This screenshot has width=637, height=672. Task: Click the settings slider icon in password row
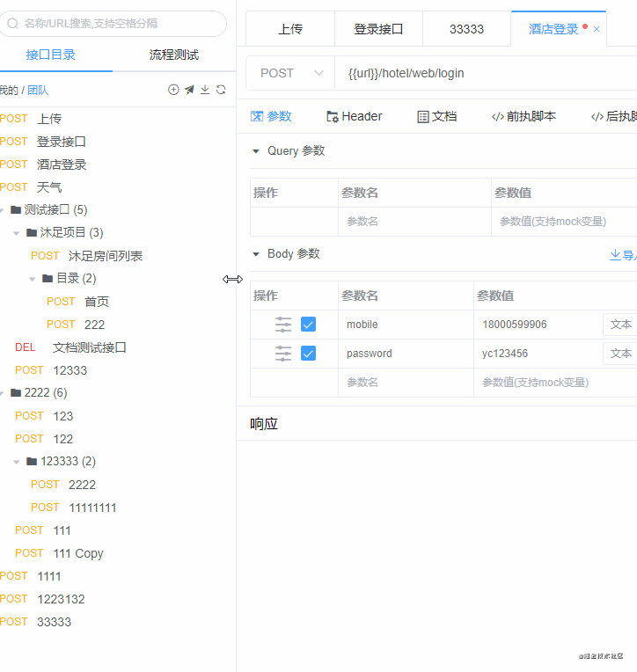283,354
